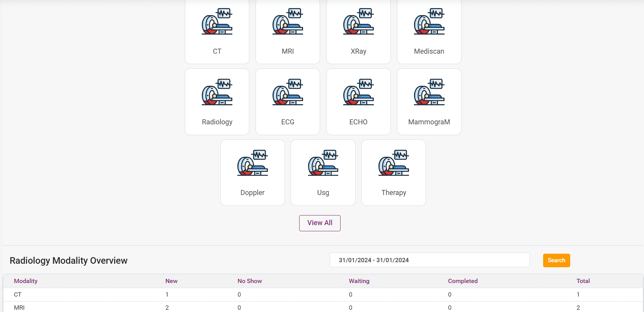Image resolution: width=644 pixels, height=312 pixels.
Task: Open the Mediscan modality icon
Action: pyautogui.click(x=429, y=22)
